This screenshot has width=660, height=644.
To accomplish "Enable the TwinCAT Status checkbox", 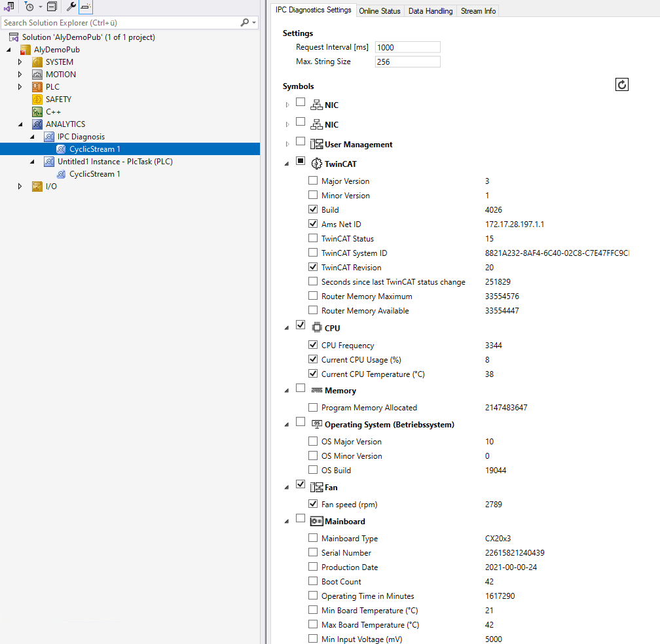I will pos(313,238).
